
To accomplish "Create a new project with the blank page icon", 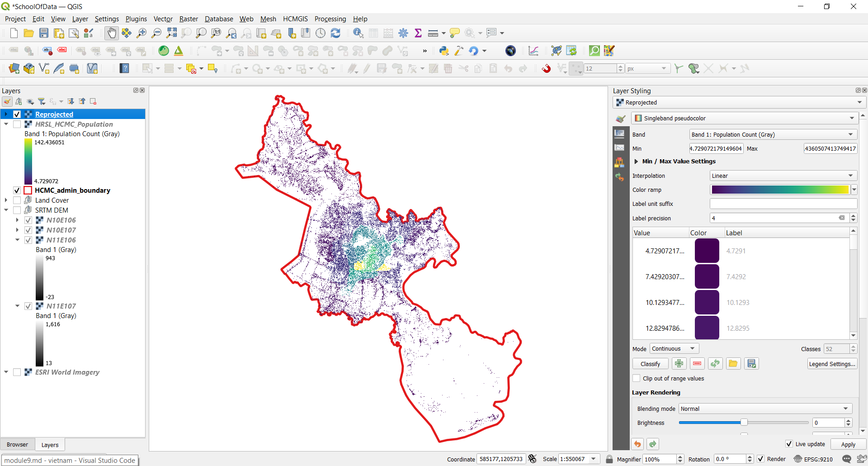I will pos(14,33).
